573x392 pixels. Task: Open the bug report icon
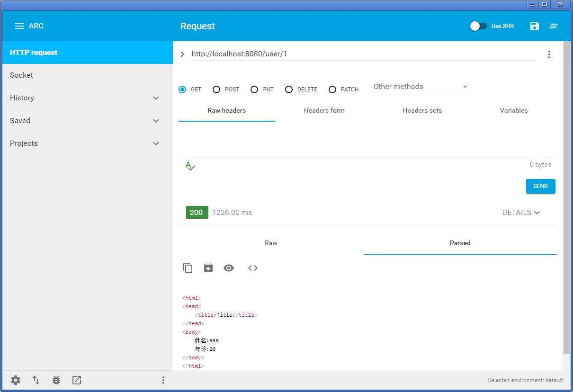point(56,380)
